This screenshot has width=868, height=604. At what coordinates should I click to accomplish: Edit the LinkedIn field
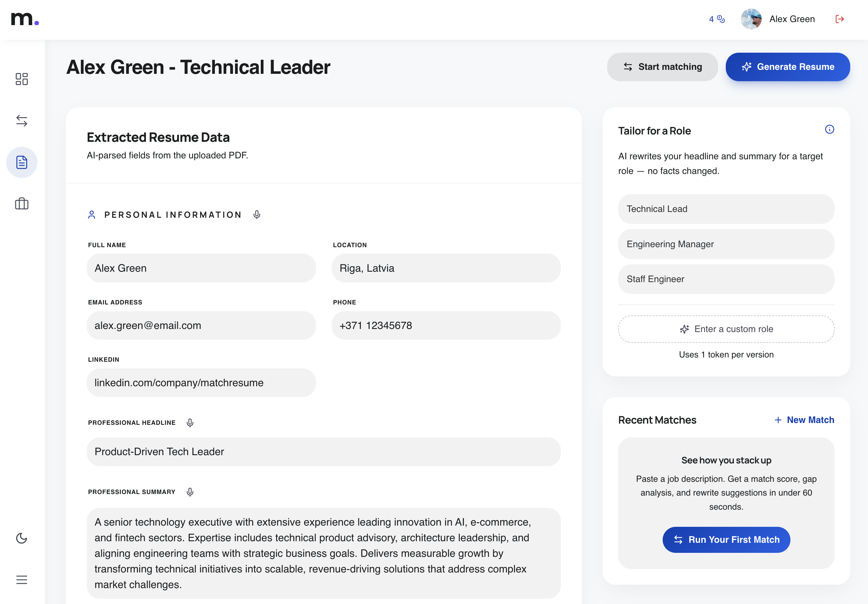pyautogui.click(x=201, y=383)
